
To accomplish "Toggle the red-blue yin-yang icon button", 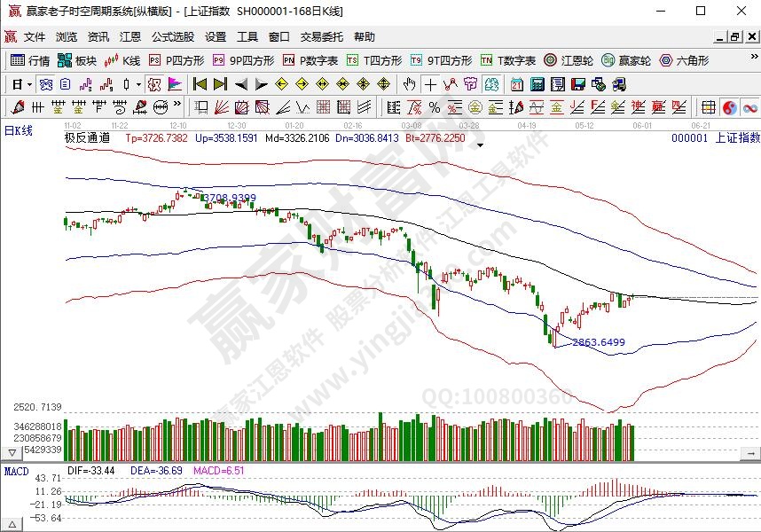I will click(729, 107).
